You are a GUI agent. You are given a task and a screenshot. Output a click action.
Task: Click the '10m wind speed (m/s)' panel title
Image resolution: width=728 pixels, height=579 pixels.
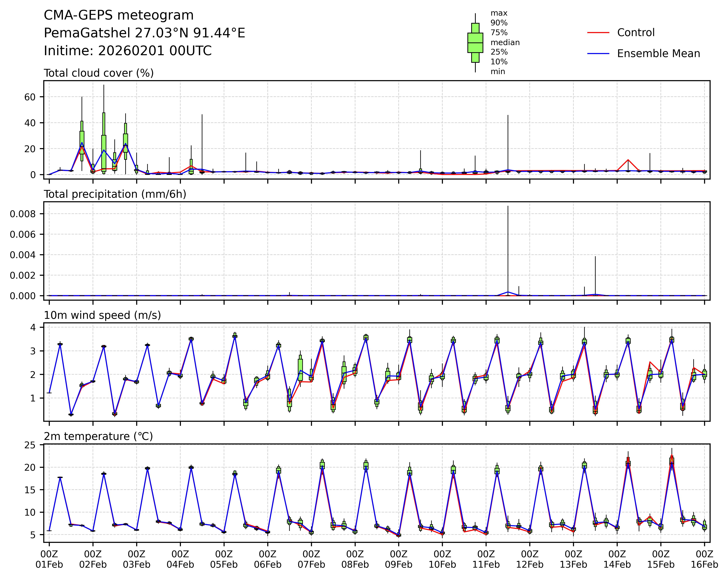point(102,315)
